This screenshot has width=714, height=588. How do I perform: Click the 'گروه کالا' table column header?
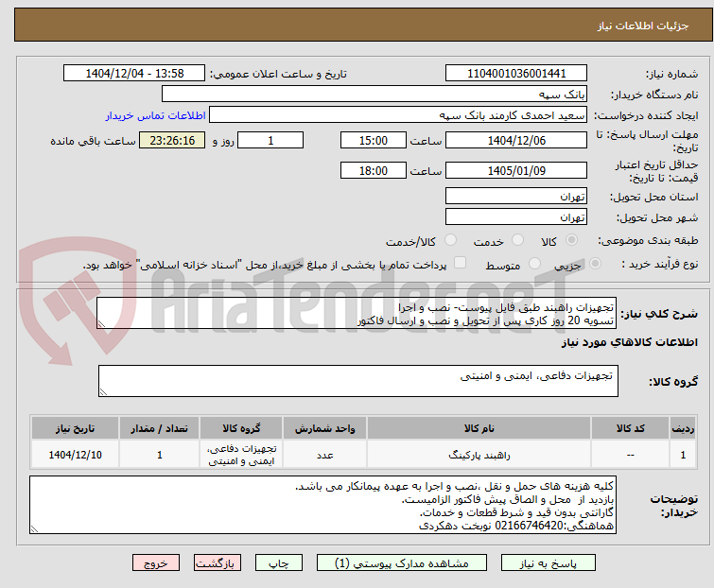pos(241,428)
